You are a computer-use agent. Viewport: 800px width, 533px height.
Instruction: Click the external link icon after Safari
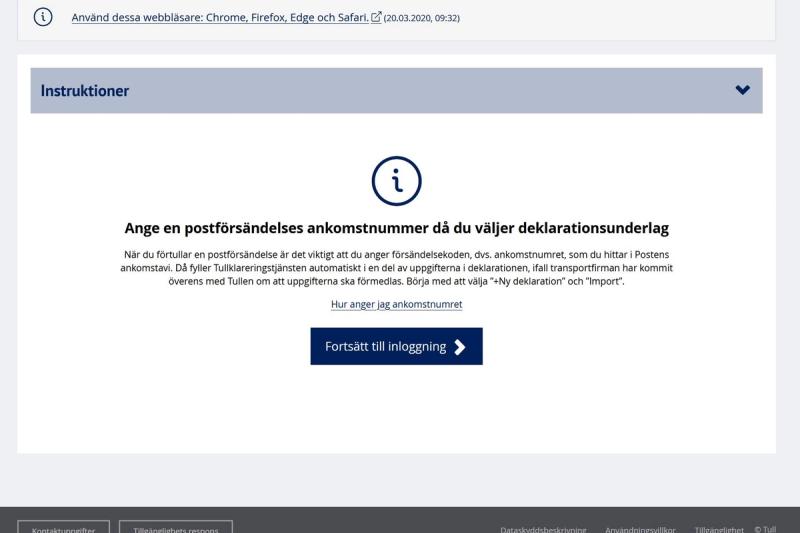point(376,17)
